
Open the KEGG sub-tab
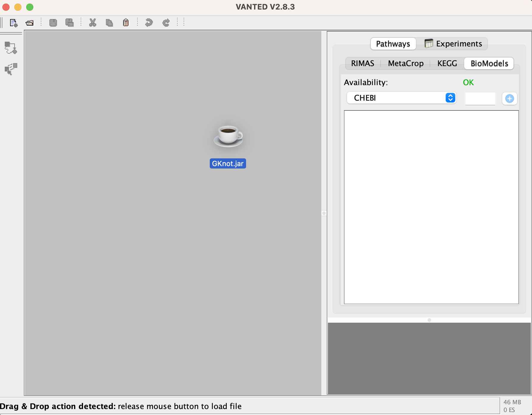447,63
